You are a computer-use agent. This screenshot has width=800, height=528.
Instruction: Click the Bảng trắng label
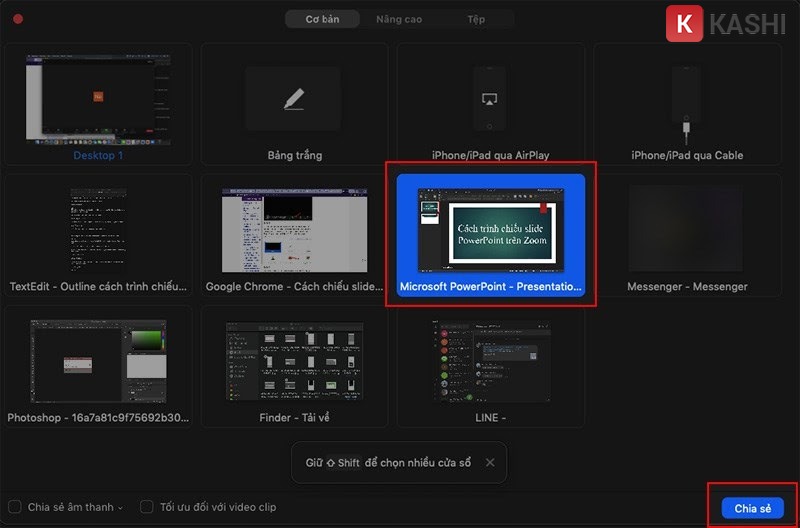(x=294, y=155)
